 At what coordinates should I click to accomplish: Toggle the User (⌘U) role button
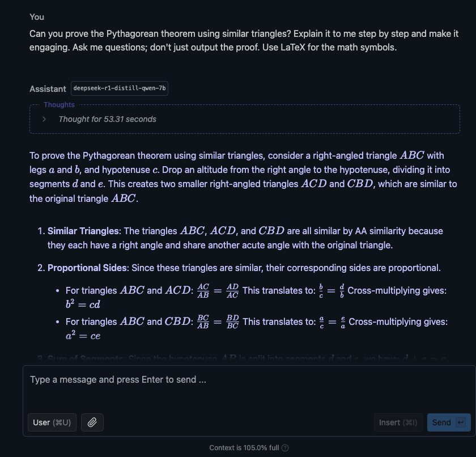tap(51, 422)
